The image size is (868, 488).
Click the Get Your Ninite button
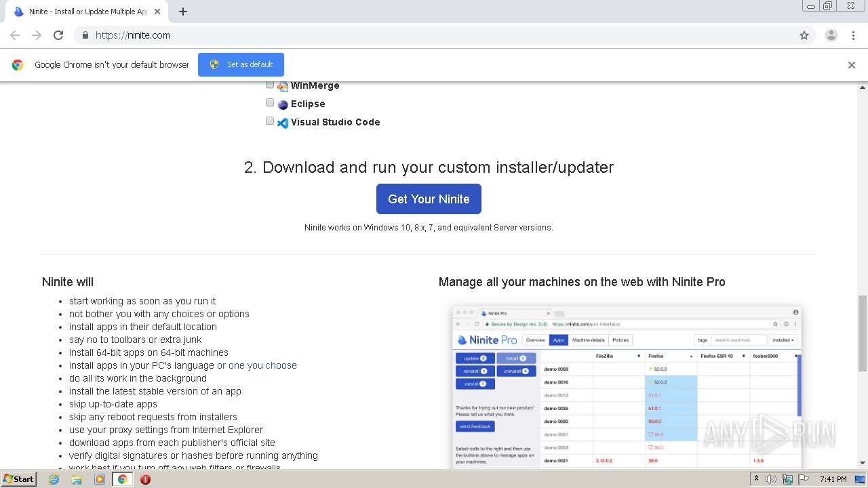point(429,199)
